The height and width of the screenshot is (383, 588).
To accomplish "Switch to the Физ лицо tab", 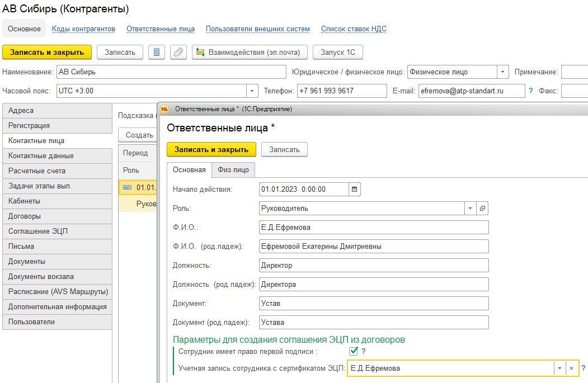I will point(233,169).
